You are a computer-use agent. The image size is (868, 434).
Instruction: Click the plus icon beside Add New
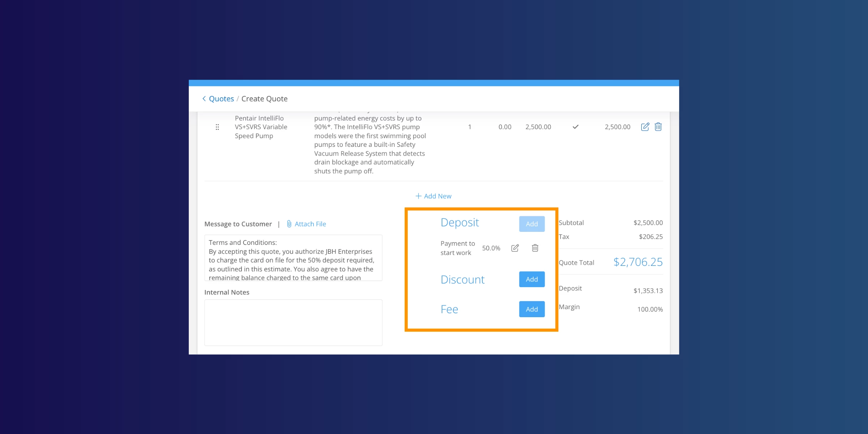click(x=418, y=196)
